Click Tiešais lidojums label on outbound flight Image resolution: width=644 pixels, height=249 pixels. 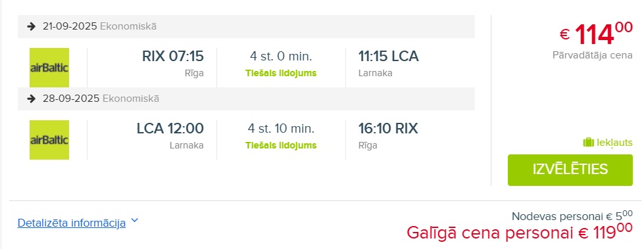click(x=281, y=74)
